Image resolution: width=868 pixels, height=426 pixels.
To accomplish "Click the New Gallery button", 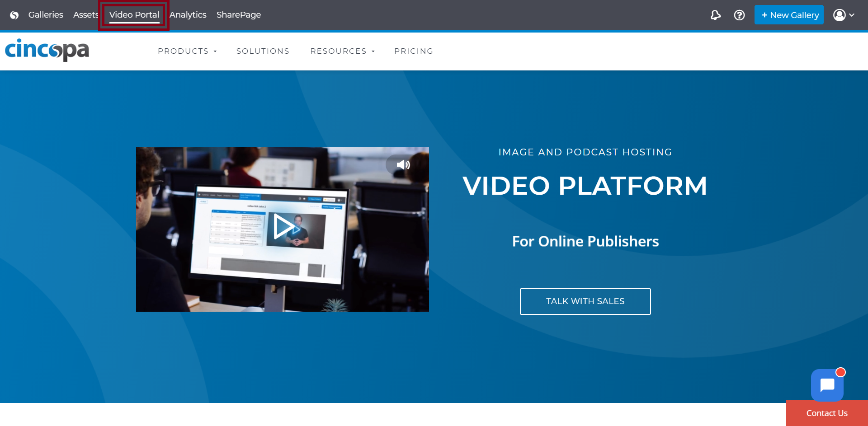I will coord(789,15).
